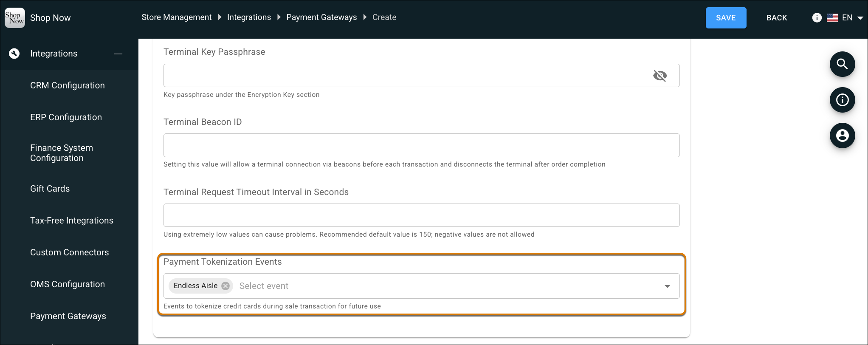This screenshot has height=345, width=868.
Task: Open the EN language dropdown arrow
Action: coord(860,18)
